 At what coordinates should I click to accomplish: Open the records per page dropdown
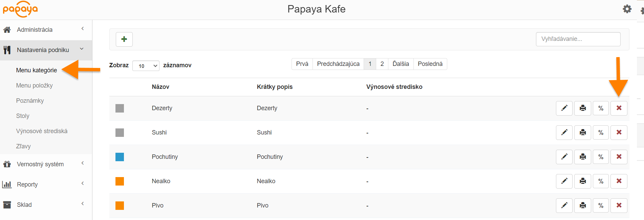pyautogui.click(x=146, y=66)
